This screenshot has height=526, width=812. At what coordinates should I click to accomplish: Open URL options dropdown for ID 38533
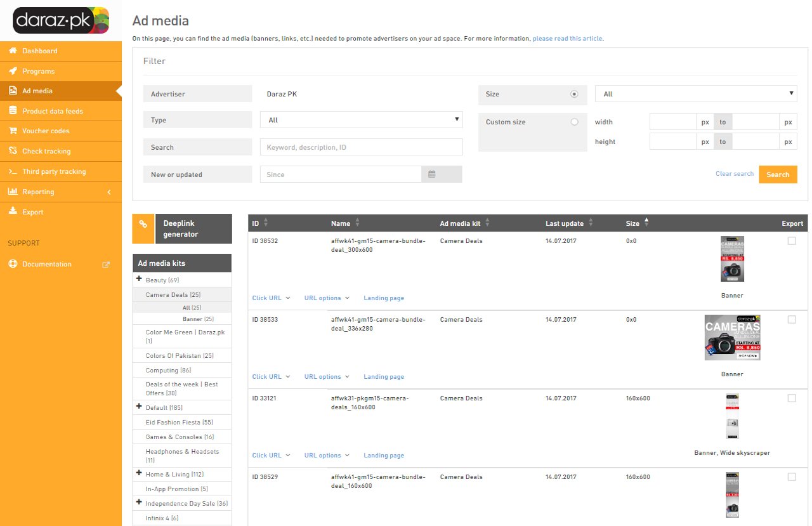coord(327,376)
